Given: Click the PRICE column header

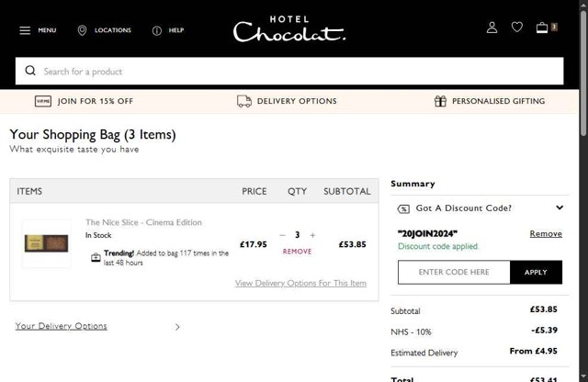Looking at the screenshot, I should [254, 192].
